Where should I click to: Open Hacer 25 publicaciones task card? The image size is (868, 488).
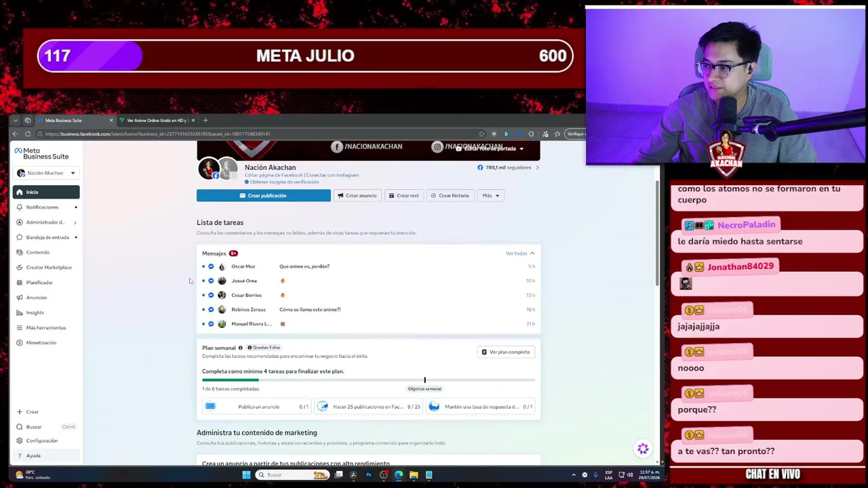click(369, 407)
